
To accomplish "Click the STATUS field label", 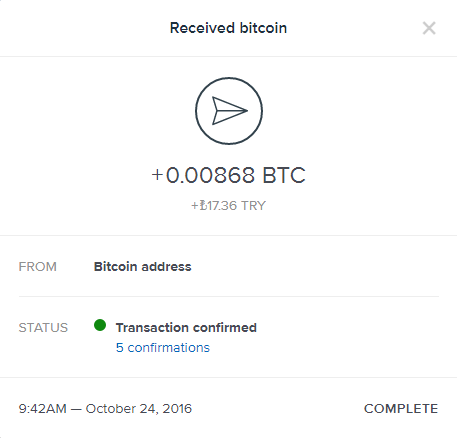I will point(43,328).
